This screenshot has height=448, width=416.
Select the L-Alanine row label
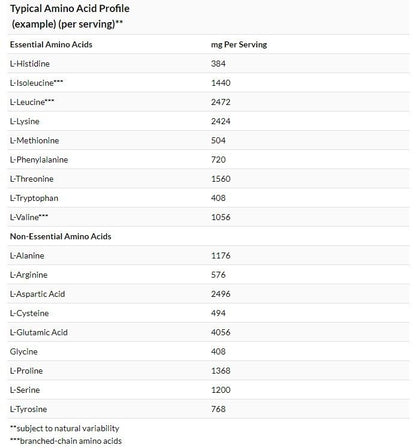(x=27, y=256)
